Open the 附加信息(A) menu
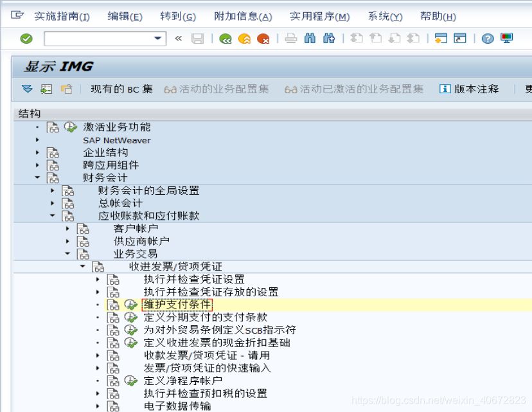This screenshot has height=412, width=532. click(243, 16)
